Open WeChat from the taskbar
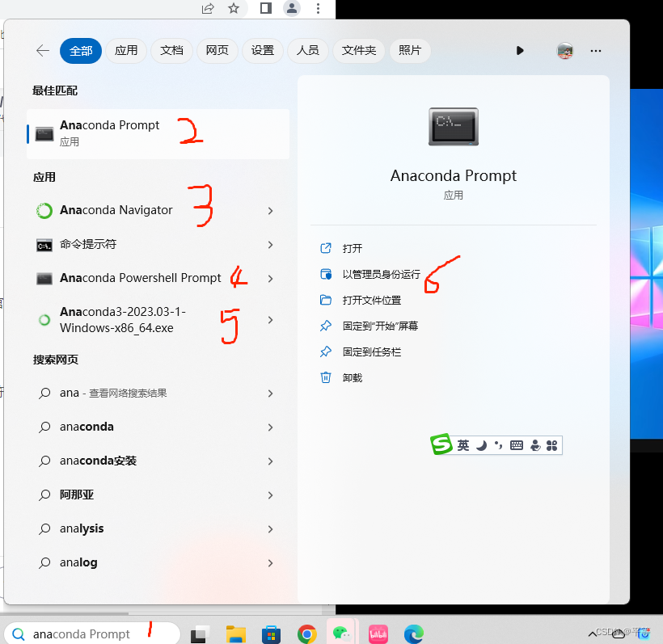The image size is (663, 644). [342, 633]
